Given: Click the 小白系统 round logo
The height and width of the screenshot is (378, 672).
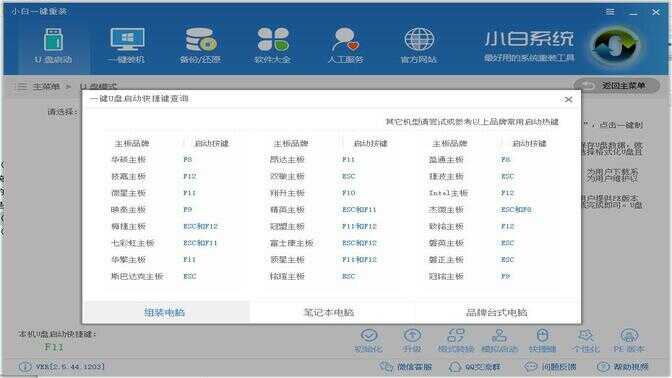Looking at the screenshot, I should tap(616, 46).
